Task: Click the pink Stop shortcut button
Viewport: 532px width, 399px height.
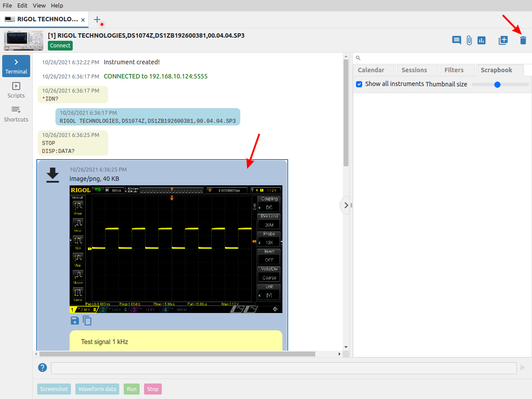Action: [153, 389]
